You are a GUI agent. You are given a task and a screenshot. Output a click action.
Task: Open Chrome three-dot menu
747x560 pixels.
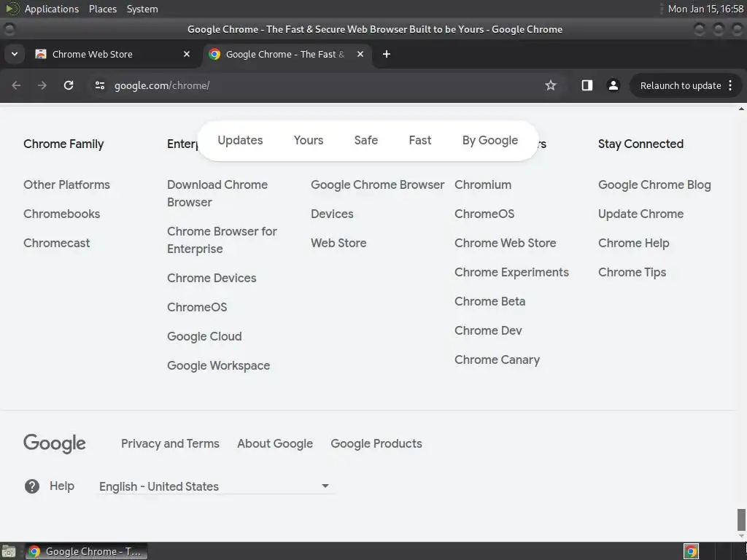click(730, 85)
